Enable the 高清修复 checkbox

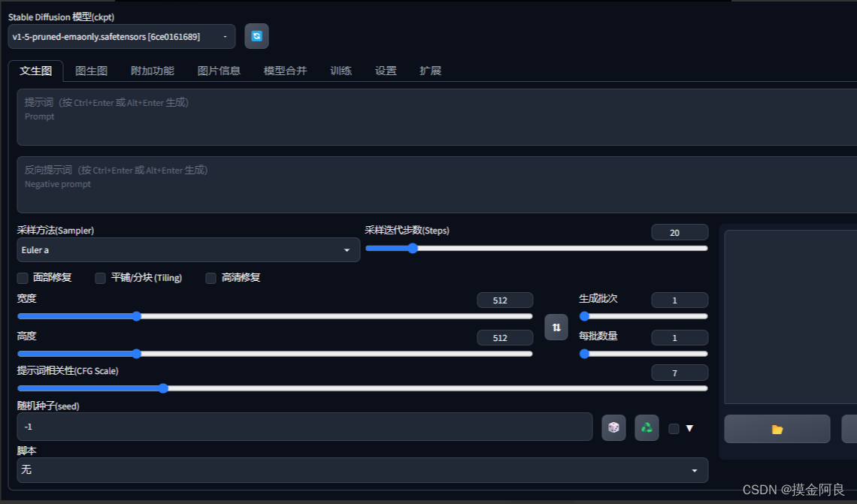pyautogui.click(x=210, y=278)
